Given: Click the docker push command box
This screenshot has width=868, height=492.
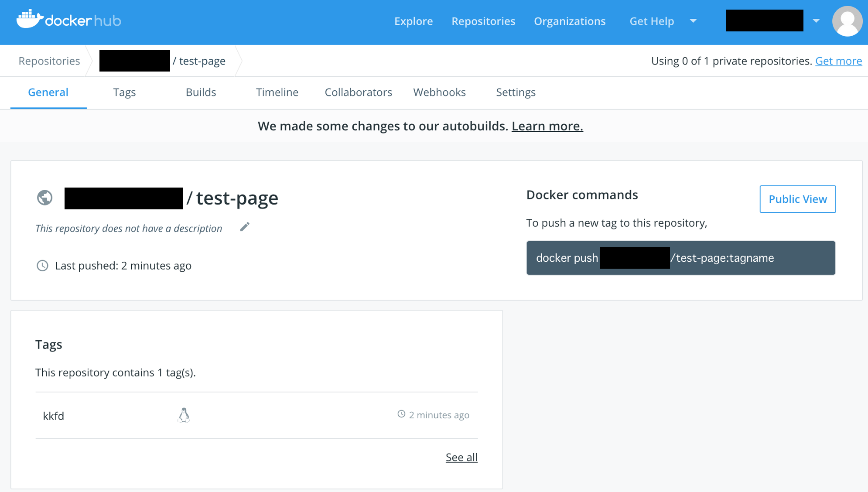Looking at the screenshot, I should [680, 258].
